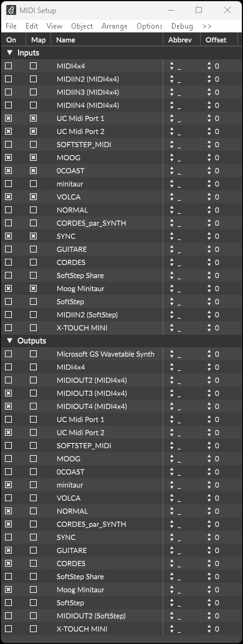Click Offset stepper for GUITARE output
243x644 pixels.
click(209, 550)
